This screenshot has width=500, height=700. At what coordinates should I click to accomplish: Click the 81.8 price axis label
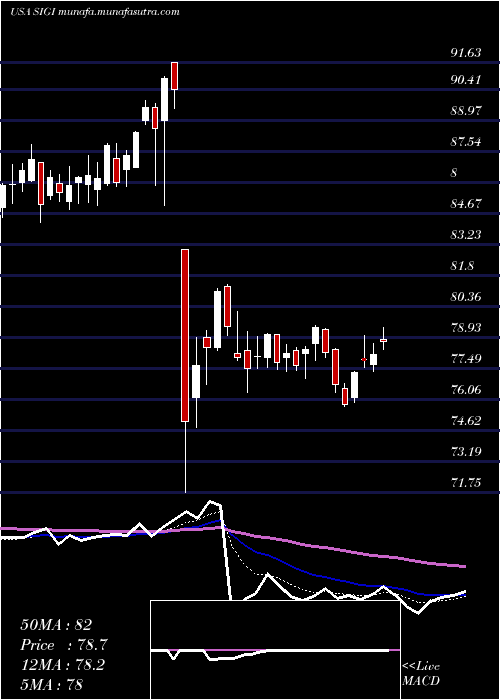462,266
